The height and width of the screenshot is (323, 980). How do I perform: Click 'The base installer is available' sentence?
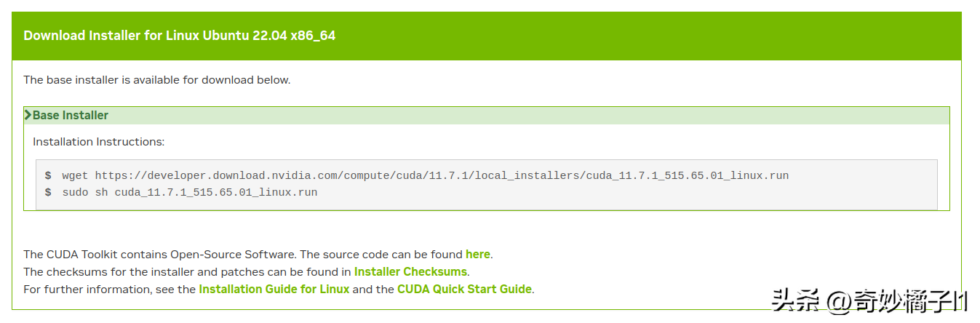(157, 80)
